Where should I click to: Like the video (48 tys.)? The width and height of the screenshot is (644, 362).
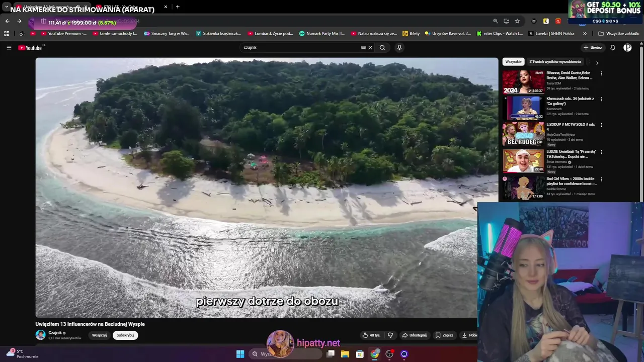371,335
